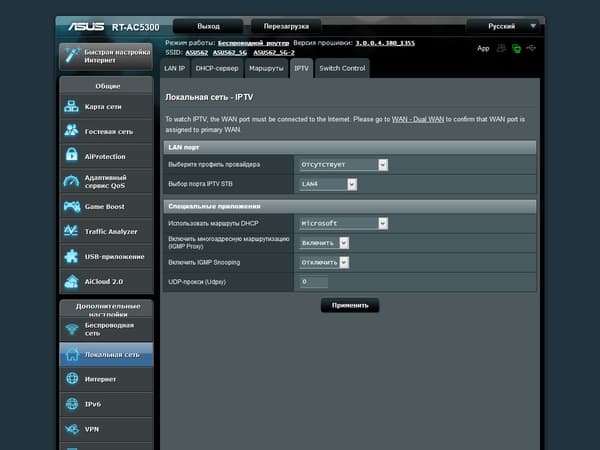
Task: Switch to the Маршруты tab
Action: [266, 68]
